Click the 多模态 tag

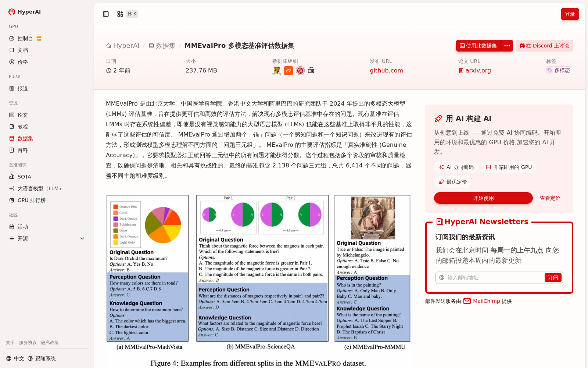pos(559,70)
